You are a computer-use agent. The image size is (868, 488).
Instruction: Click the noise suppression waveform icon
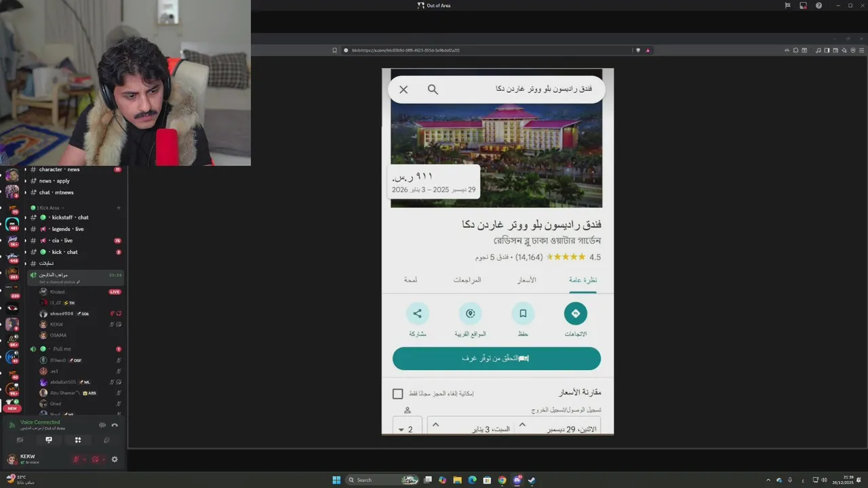click(102, 425)
